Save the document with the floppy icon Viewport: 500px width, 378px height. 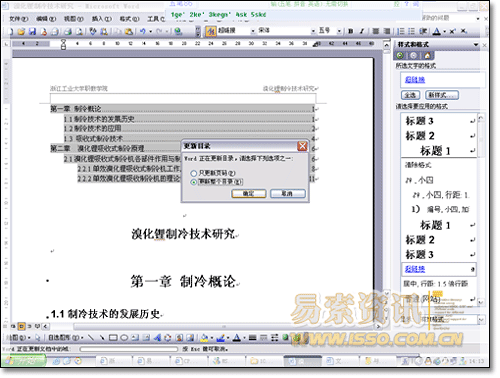point(32,31)
